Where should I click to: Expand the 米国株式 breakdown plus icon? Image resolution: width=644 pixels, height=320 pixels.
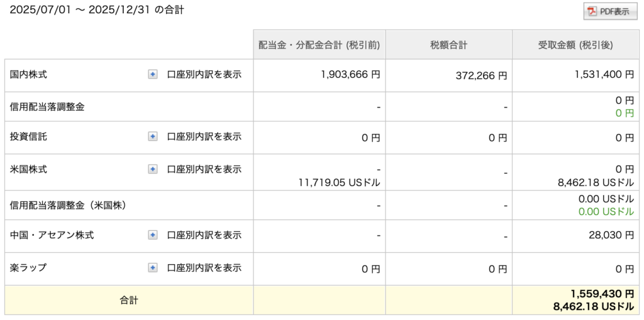152,169
